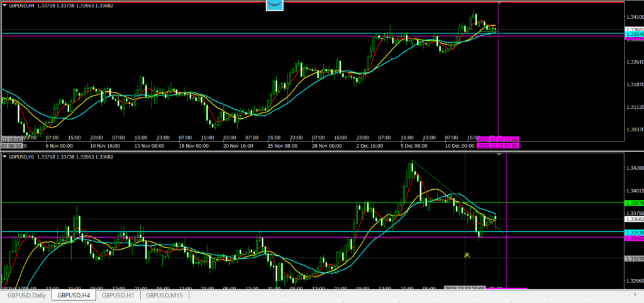Open the GBPUSD,H4 chart title arrow

coord(5,6)
